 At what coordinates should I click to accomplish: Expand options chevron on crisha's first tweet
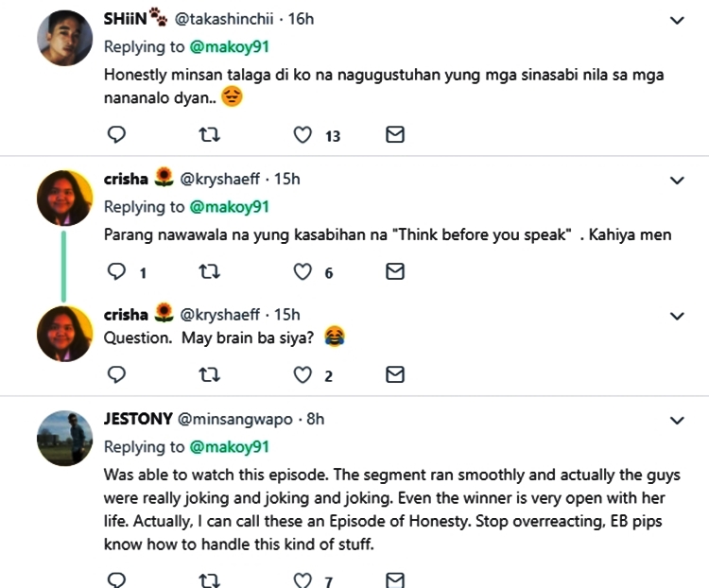coord(677,180)
